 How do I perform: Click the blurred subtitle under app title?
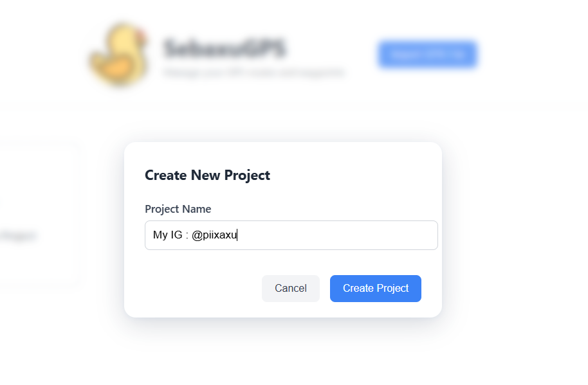[x=253, y=72]
